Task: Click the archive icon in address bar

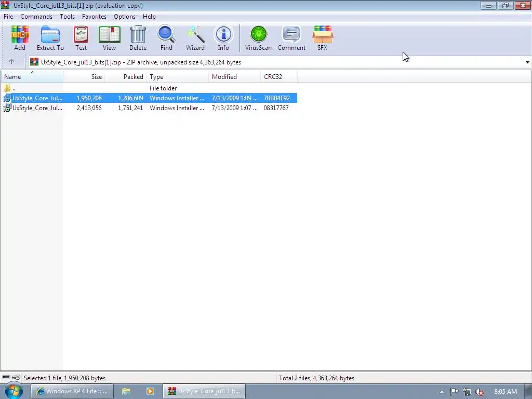Action: 34,62
